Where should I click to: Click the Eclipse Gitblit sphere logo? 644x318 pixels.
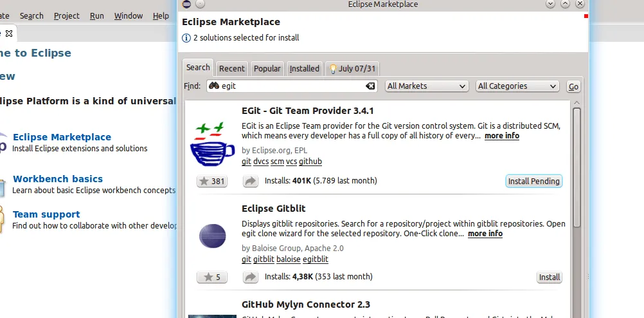(x=213, y=236)
